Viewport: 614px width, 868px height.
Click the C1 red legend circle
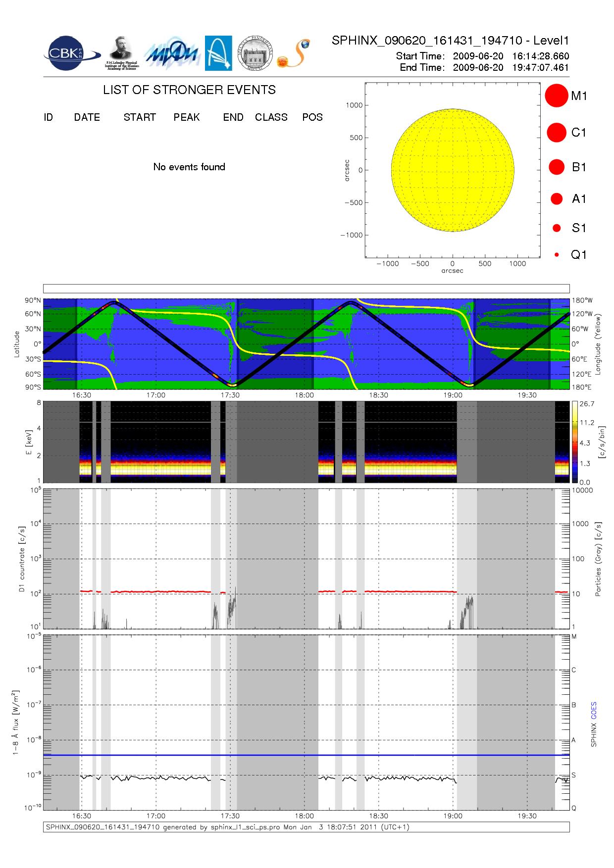click(x=557, y=133)
